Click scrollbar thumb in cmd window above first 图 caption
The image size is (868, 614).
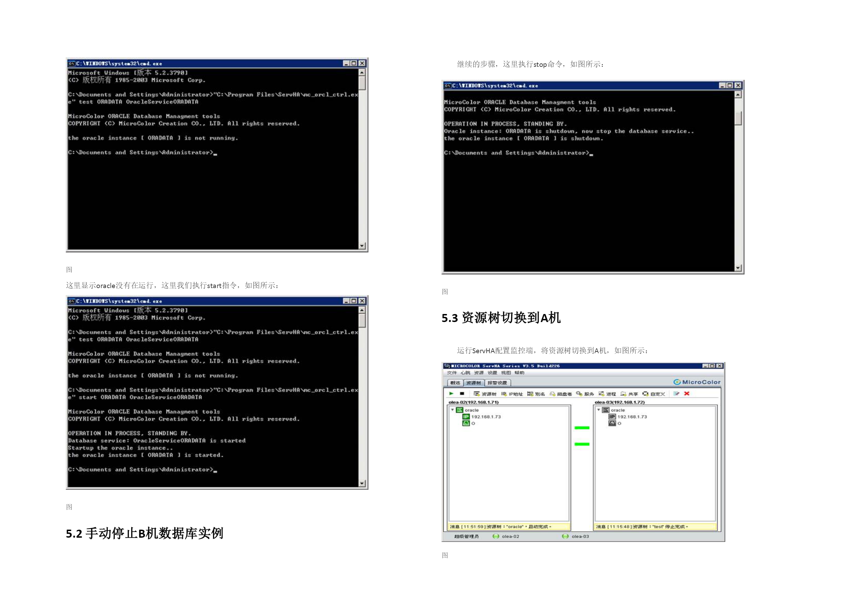[x=362, y=83]
